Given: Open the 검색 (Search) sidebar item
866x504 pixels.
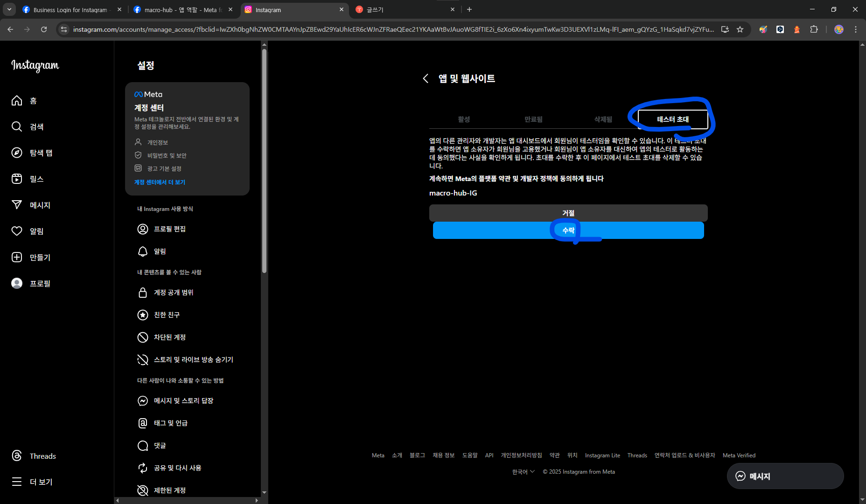Looking at the screenshot, I should click(28, 127).
